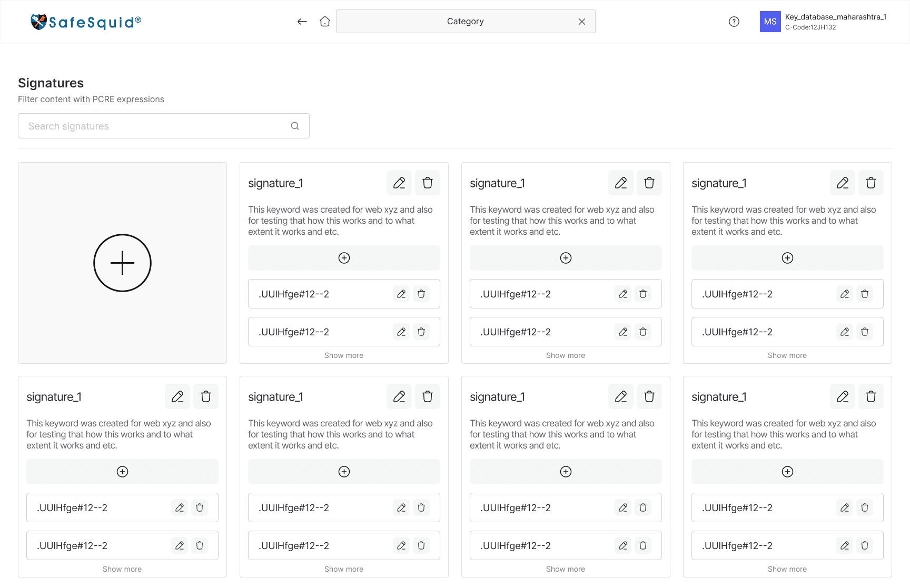
Task: Click the SafeSquid logo
Action: pos(86,22)
